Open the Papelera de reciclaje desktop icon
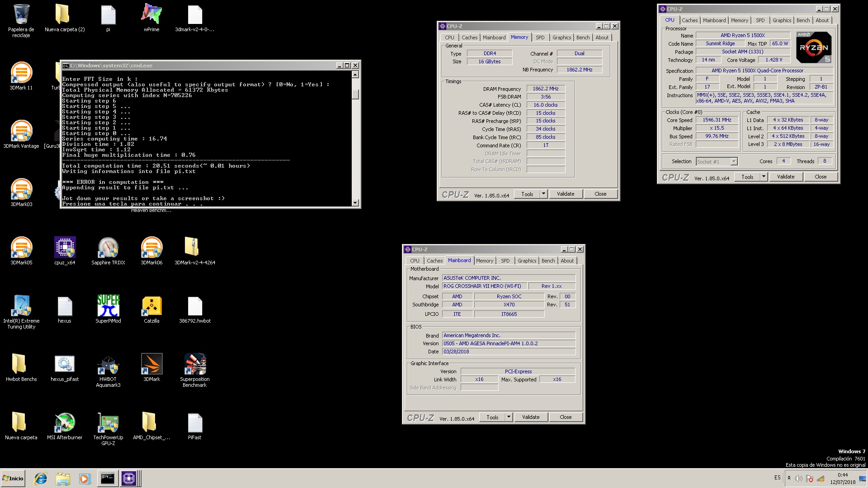 click(21, 20)
